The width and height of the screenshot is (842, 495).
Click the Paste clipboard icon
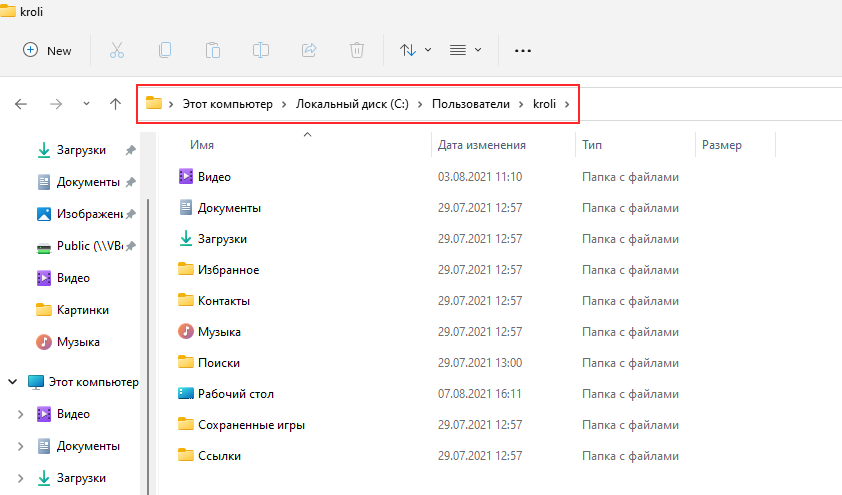click(x=213, y=50)
